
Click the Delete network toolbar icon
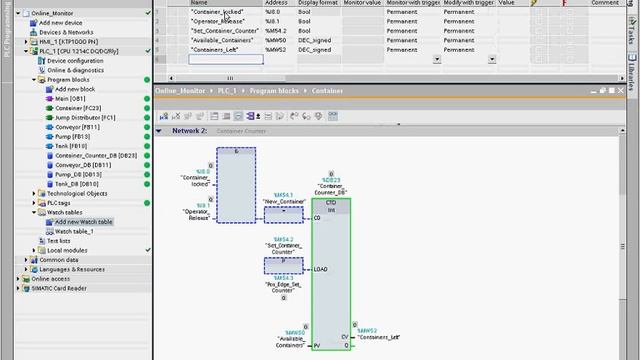click(x=176, y=116)
